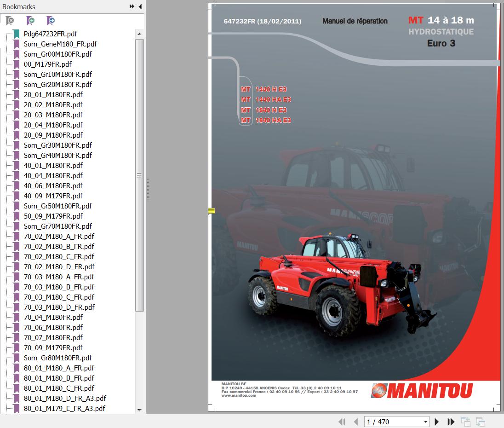The width and height of the screenshot is (504, 428).
Task: Click the add new bookmark icon
Action: coord(30,21)
